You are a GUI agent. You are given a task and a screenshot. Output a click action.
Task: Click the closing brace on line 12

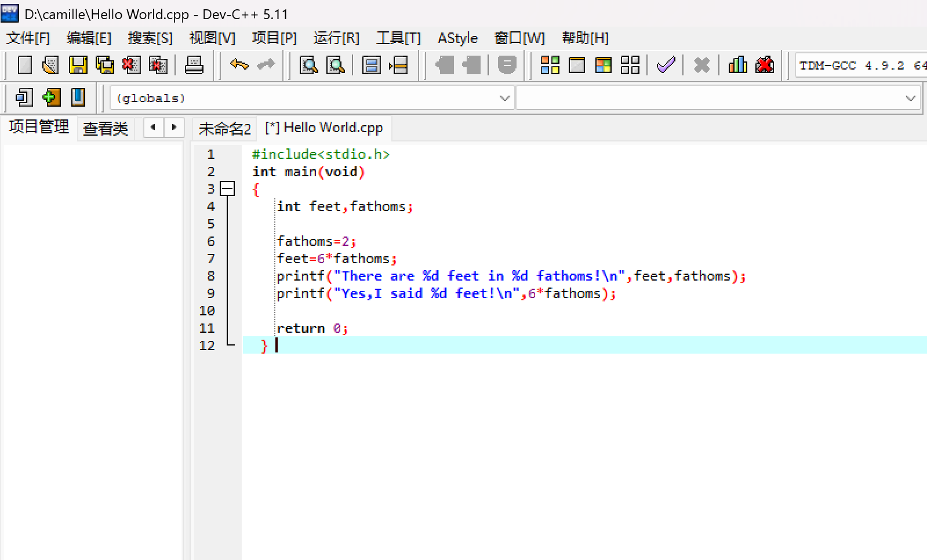(264, 346)
